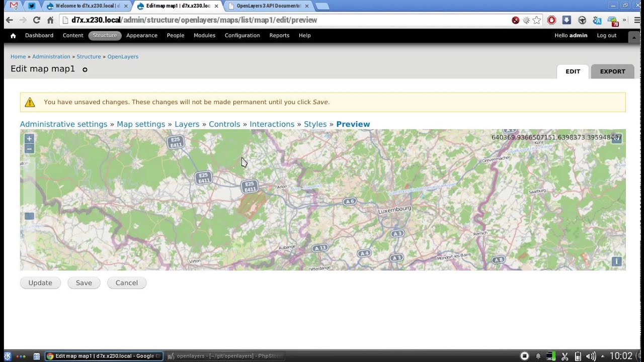644x362 pixels.
Task: Click the Save button
Action: (84, 283)
